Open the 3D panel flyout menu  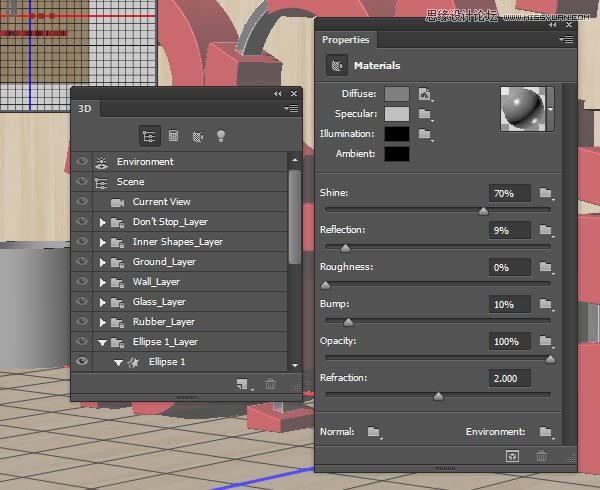point(291,109)
